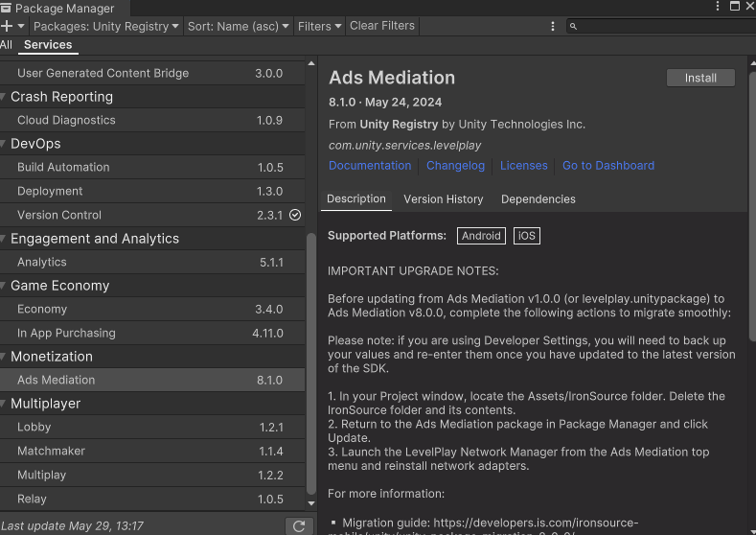
Task: Collapse the Crash Reporting group
Action: tap(3, 97)
